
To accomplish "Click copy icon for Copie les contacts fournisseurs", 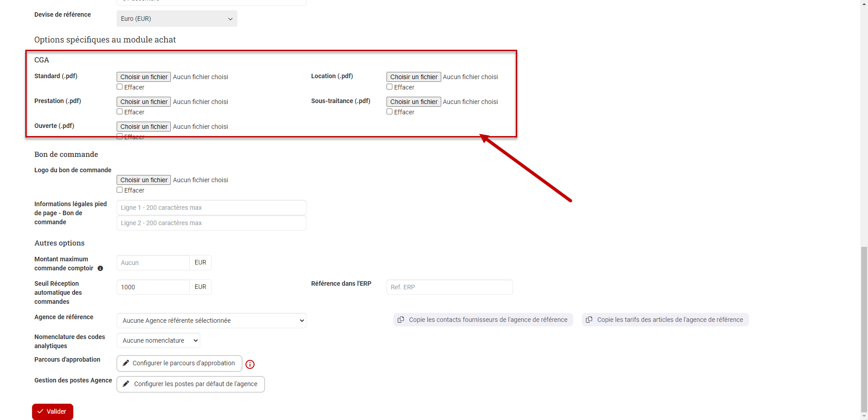I will [x=401, y=320].
